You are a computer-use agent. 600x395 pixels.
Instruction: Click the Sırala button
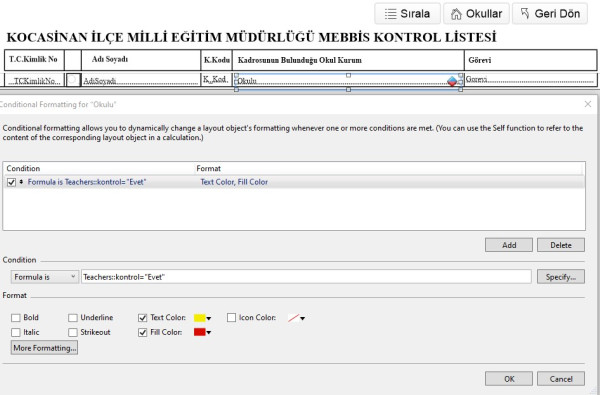[x=408, y=14]
